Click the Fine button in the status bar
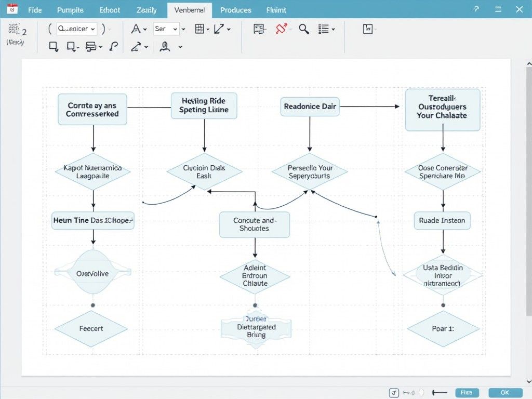The width and height of the screenshot is (532, 399). (467, 393)
